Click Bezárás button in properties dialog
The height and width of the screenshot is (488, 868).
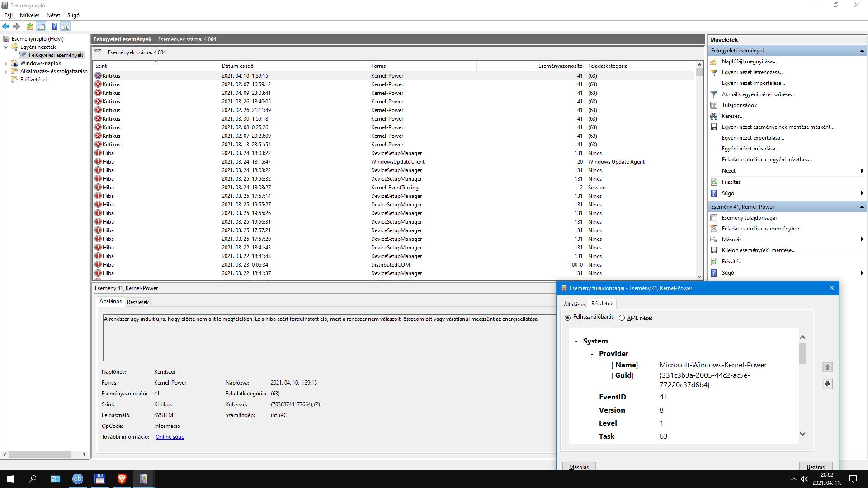(x=816, y=467)
